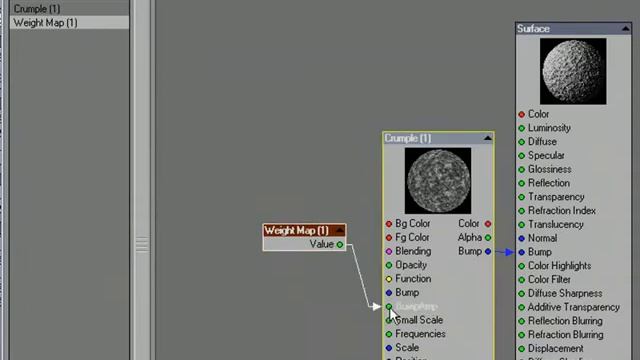The image size is (640, 360).
Task: Click the Crumple Scale input connector
Action: [389, 348]
